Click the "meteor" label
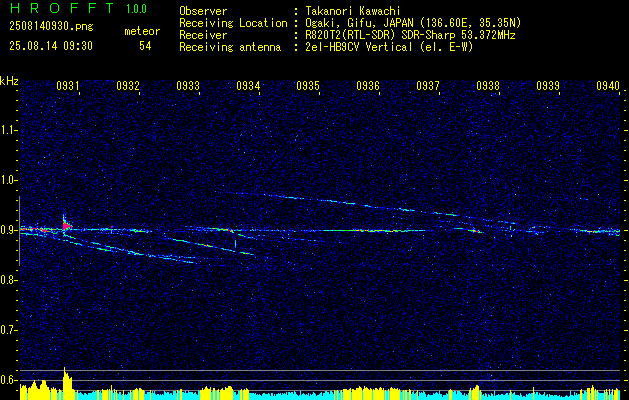 [142, 31]
